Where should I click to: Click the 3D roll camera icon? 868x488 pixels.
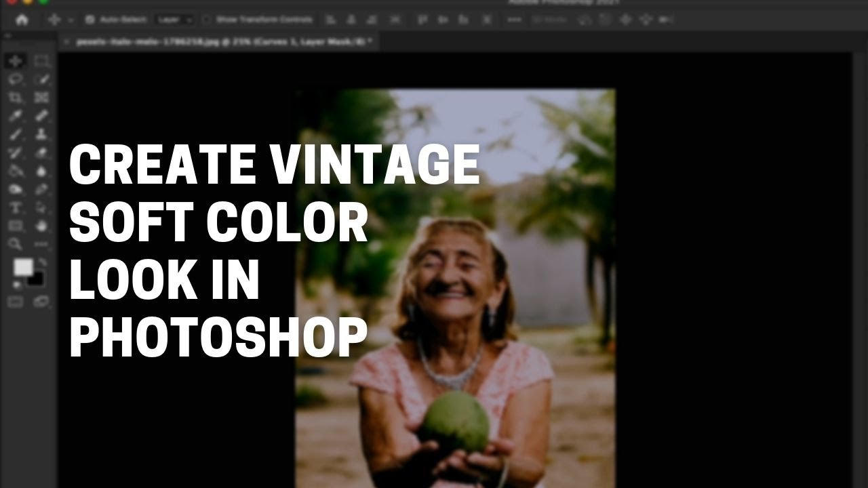pos(604,20)
